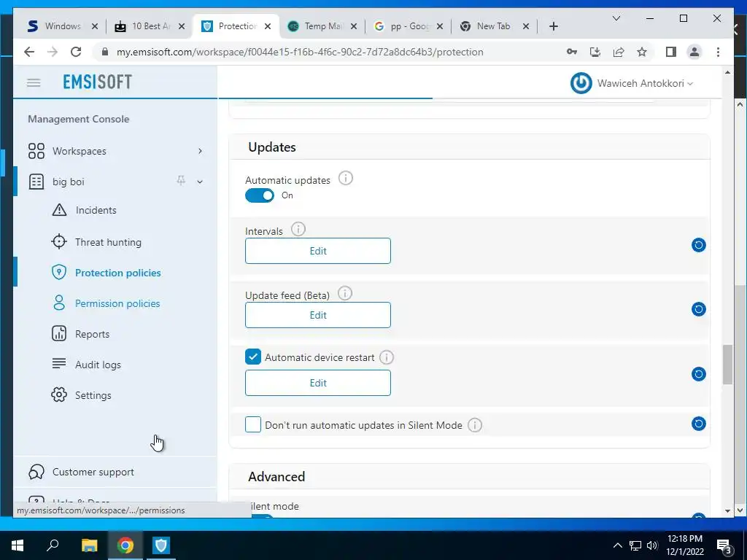
Task: Click the Protection policies shield icon
Action: (x=59, y=273)
